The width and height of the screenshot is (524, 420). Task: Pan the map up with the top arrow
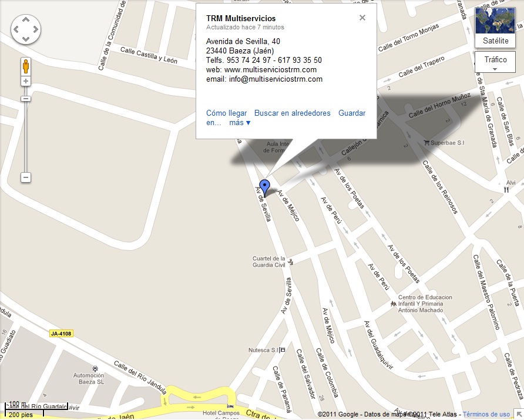tap(26, 20)
